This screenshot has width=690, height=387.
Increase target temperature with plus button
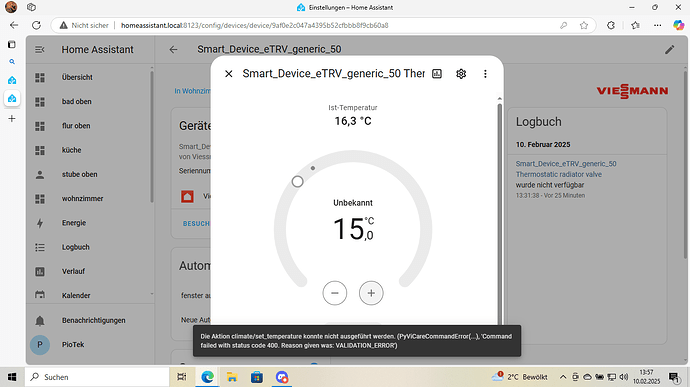click(371, 293)
